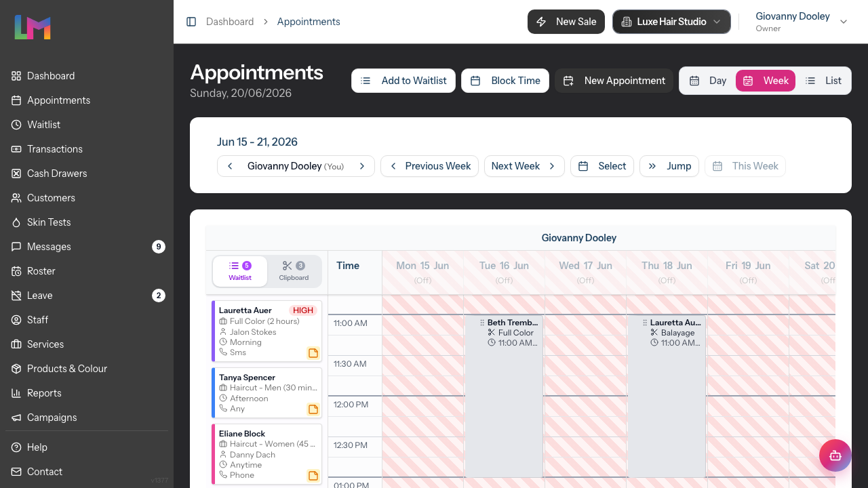Open Transactions in the sidebar
Image resolution: width=868 pixels, height=488 pixels.
tap(87, 149)
